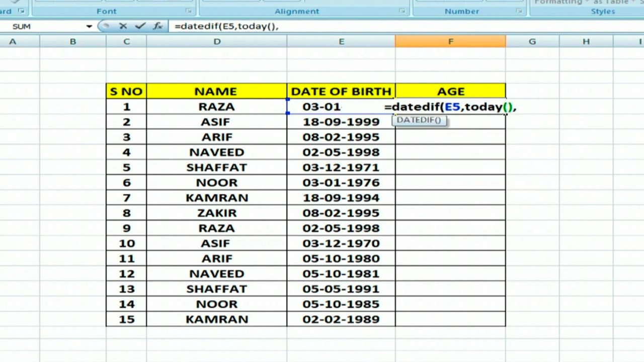Open the Alignment group dialog launcher
The height and width of the screenshot is (362, 644).
(x=402, y=11)
